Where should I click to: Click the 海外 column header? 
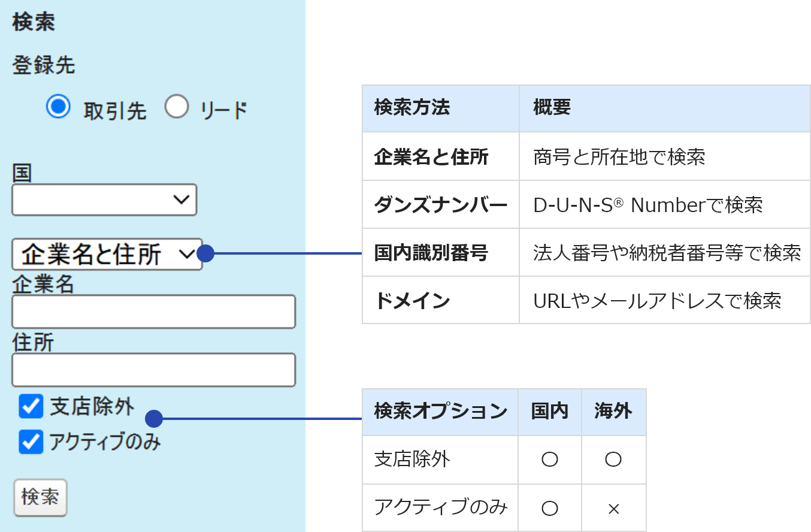pos(613,412)
